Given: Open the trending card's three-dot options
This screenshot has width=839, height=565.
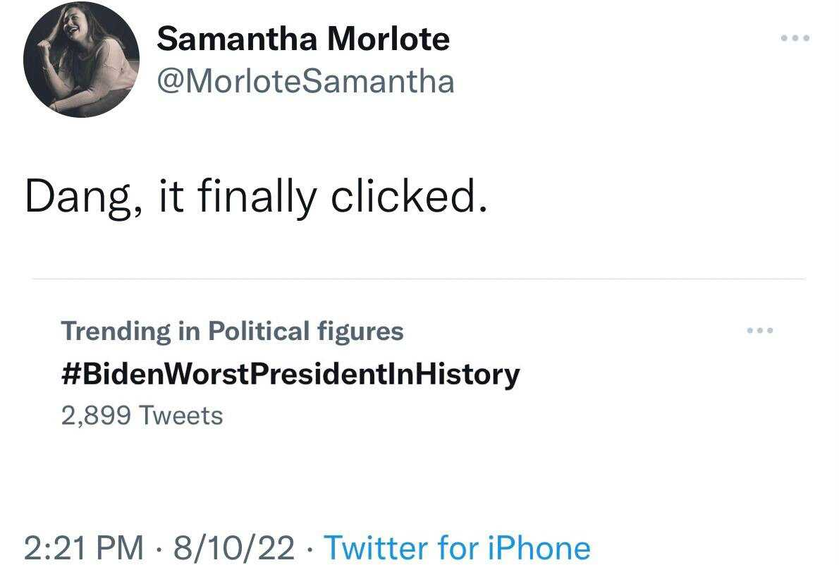Looking at the screenshot, I should (x=760, y=331).
